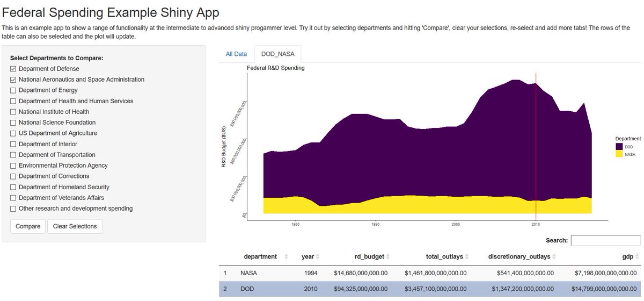644x301 pixels.
Task: Sort table by year column arrows
Action: 318,257
